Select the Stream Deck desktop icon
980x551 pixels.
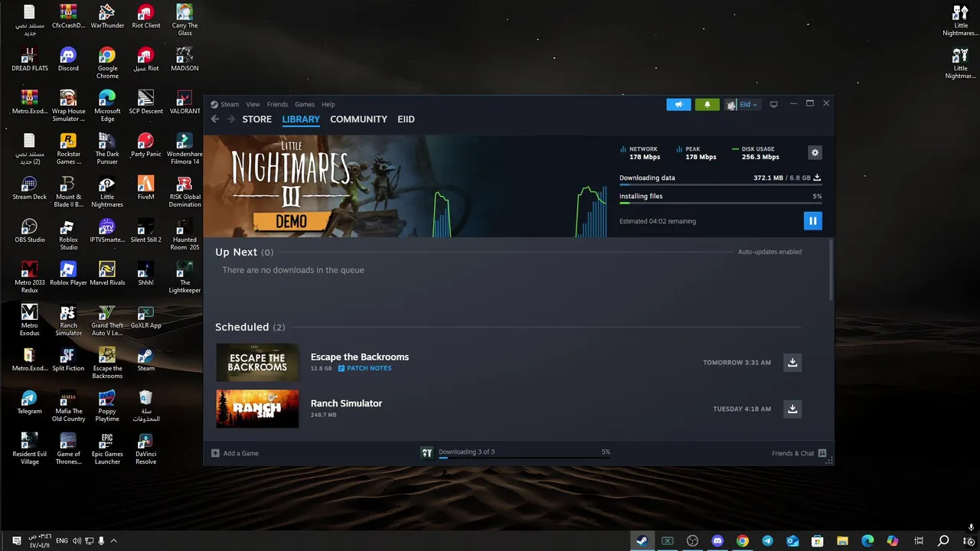(x=29, y=187)
